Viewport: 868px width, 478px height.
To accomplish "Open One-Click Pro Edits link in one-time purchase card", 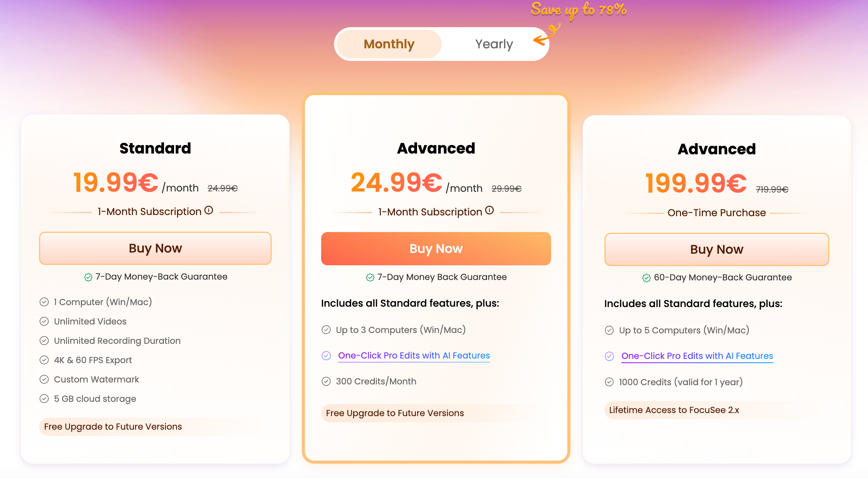I will pos(697,356).
